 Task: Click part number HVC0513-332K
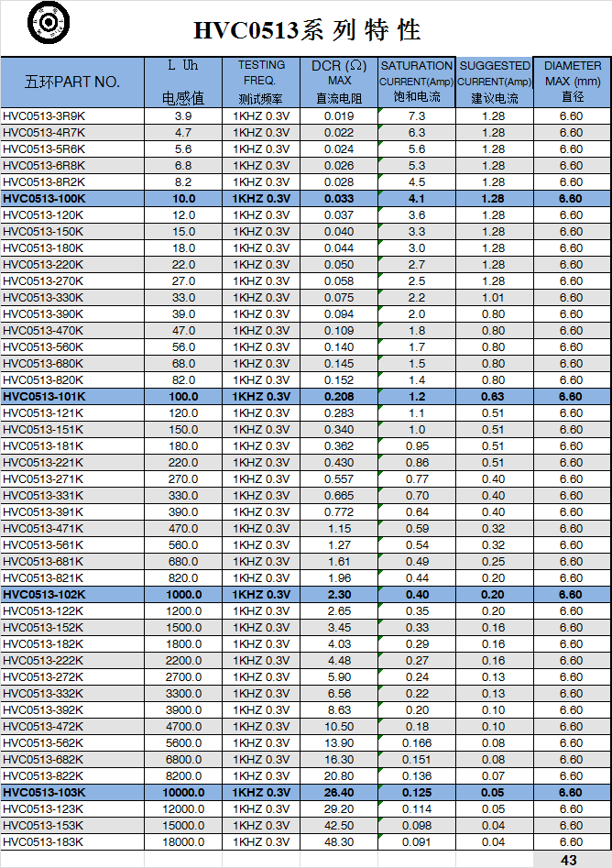coord(43,694)
